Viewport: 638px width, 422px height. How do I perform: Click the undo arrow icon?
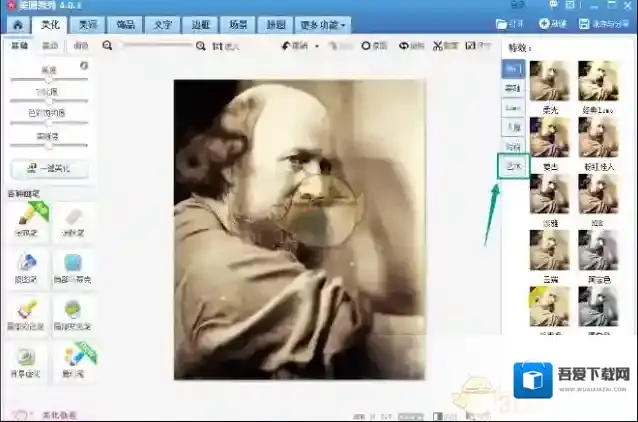click(x=286, y=46)
